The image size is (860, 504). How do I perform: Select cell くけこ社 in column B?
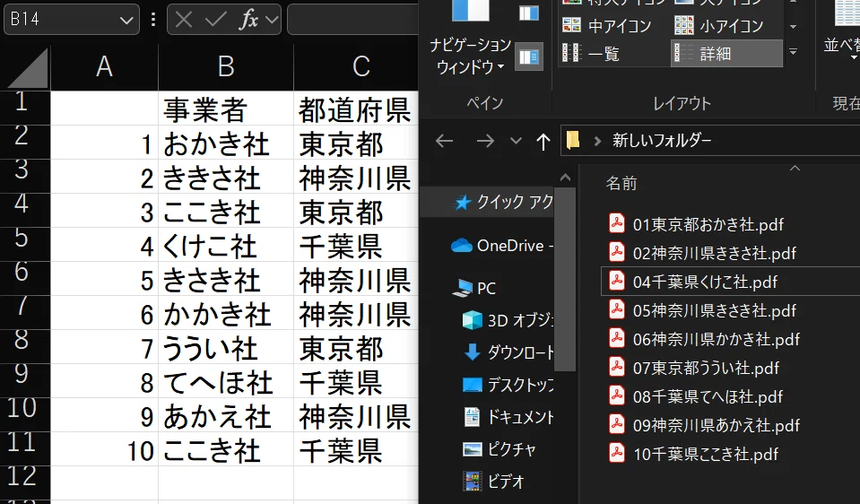coord(226,245)
